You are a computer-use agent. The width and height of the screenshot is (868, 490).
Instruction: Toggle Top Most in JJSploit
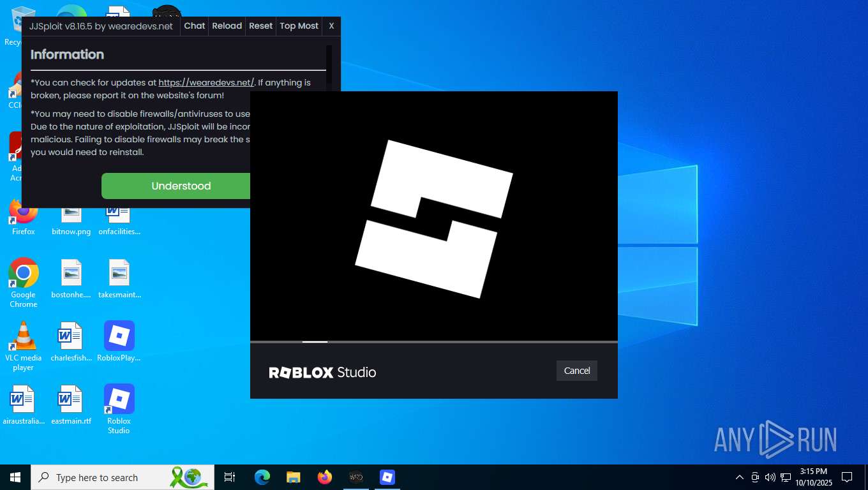299,26
